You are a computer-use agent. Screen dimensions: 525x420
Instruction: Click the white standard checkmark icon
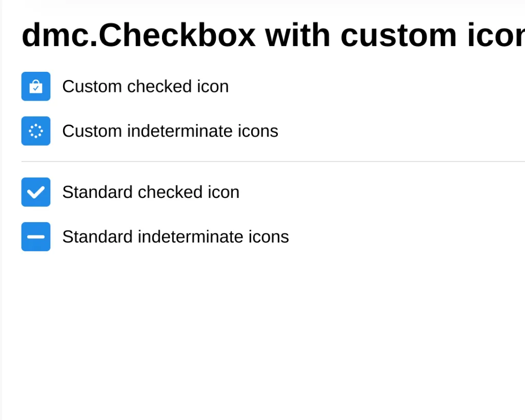point(36,192)
